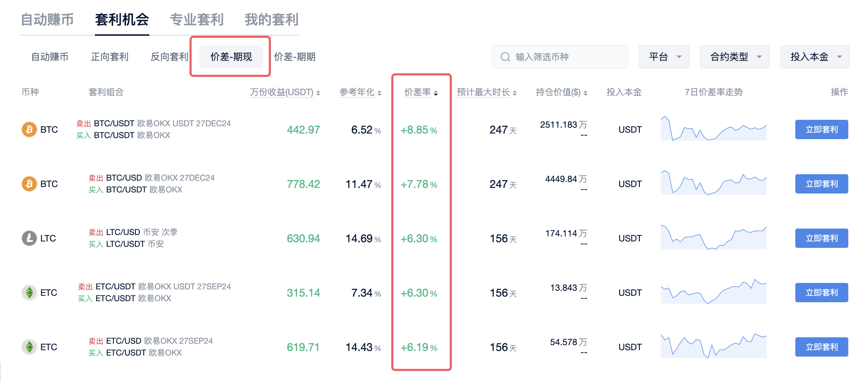Open 7-day trend chart for ETC 619.71 row

click(714, 346)
